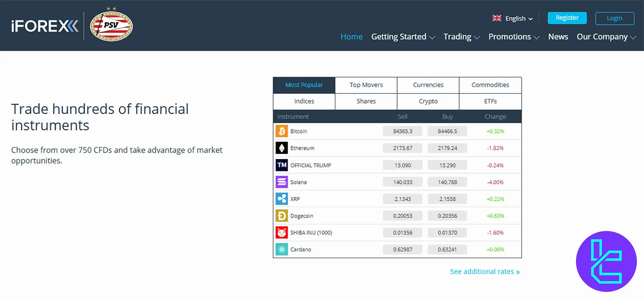Click Dogecoin sell price 0.20053
Viewport: 644px width, 299px height.
pyautogui.click(x=402, y=216)
